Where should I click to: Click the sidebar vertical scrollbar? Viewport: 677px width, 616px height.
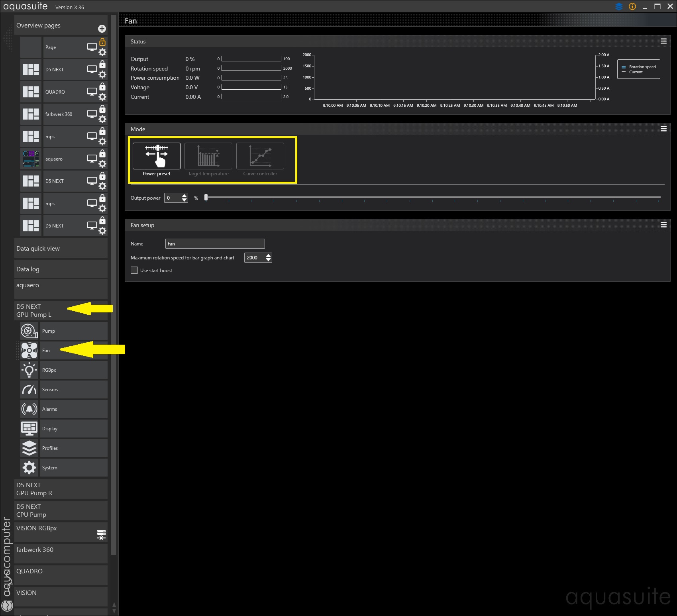114,285
